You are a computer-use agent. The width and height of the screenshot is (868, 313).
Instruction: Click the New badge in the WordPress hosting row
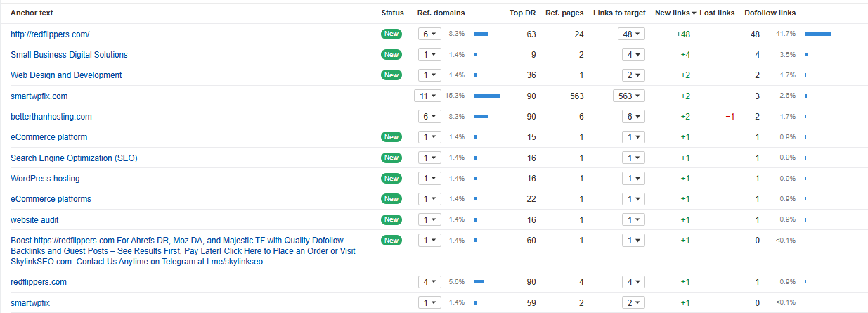[x=391, y=179]
